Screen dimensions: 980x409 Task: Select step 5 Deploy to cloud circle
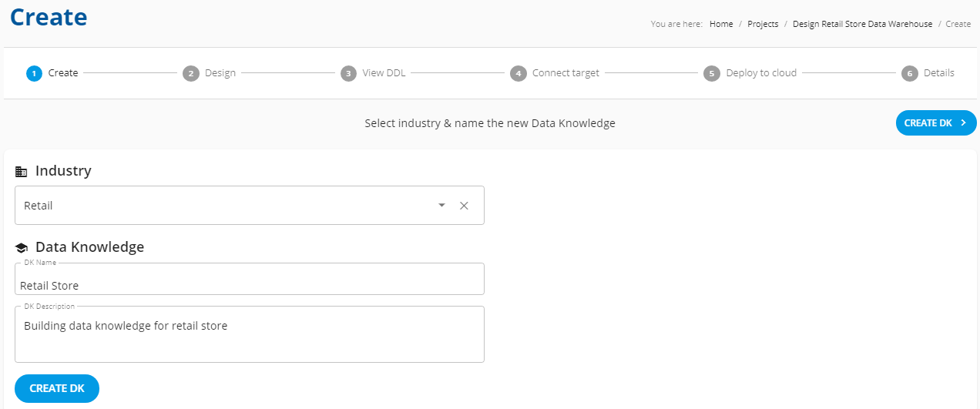(711, 73)
